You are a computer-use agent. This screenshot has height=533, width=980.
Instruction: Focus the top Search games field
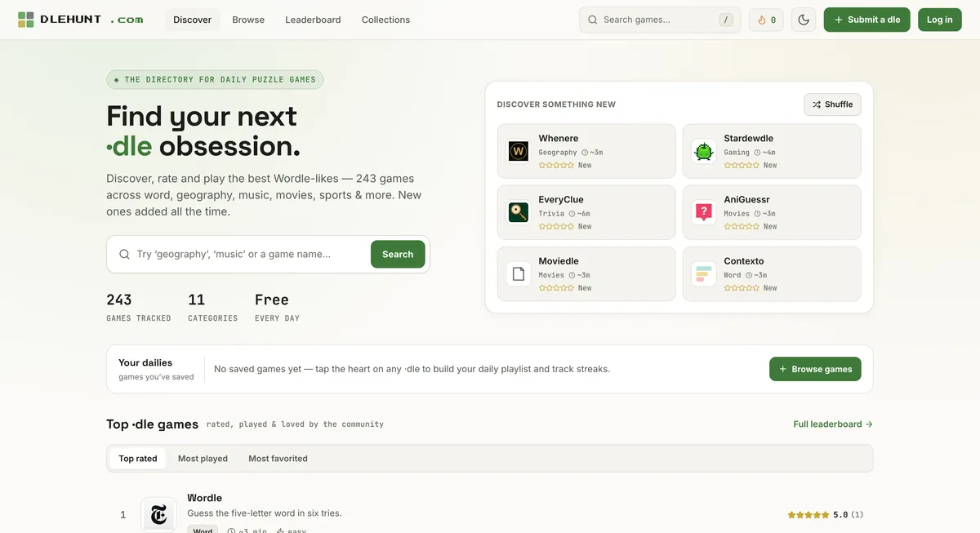click(x=660, y=20)
